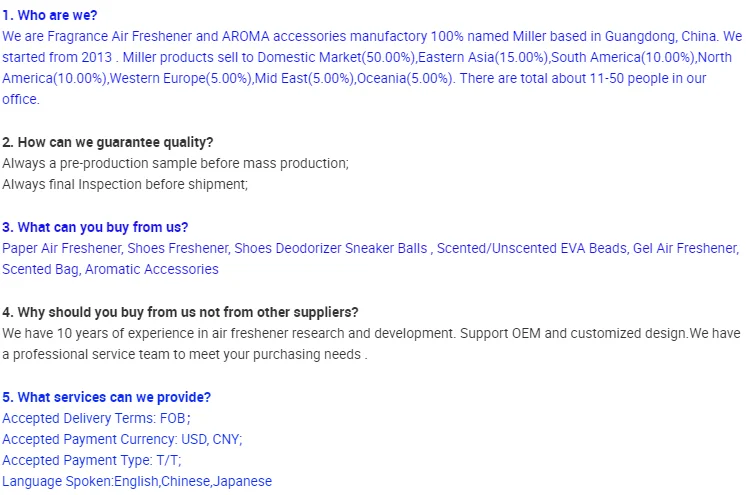Click the "Language Spoken" line
The height and width of the screenshot is (495, 746).
137,481
